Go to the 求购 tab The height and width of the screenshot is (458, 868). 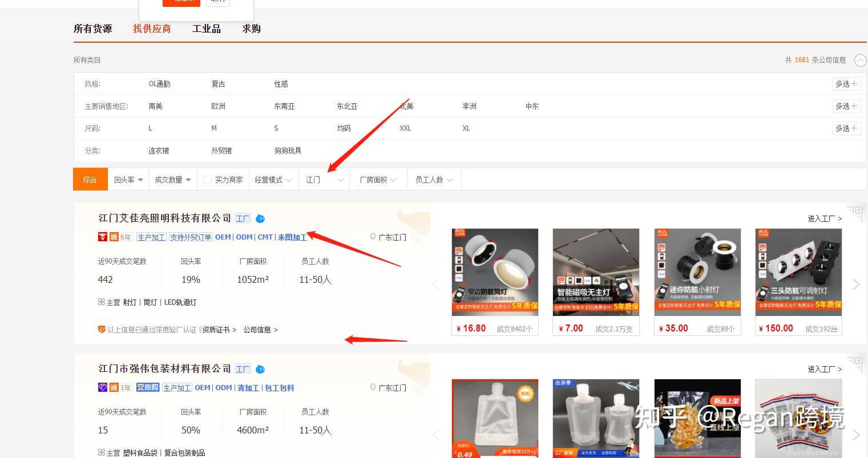[251, 29]
